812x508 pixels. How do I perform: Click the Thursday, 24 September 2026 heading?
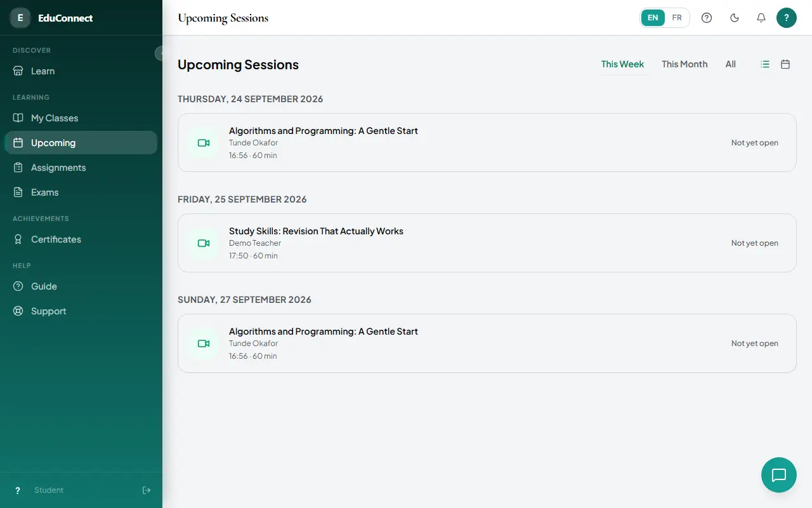[x=251, y=99]
